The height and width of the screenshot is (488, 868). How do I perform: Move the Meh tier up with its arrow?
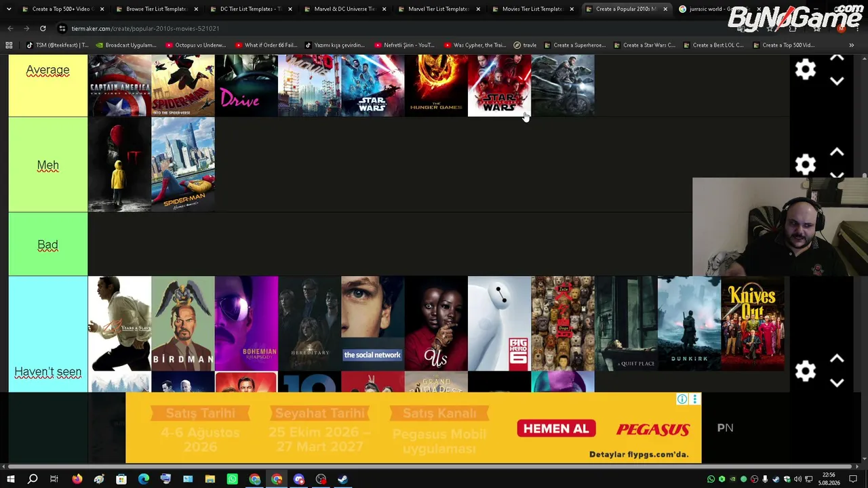(x=837, y=152)
